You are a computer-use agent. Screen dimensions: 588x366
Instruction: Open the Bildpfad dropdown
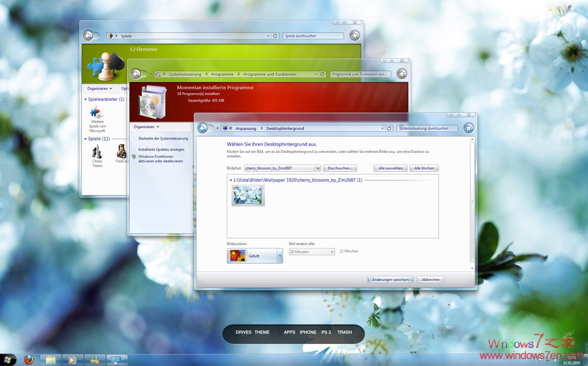click(318, 168)
